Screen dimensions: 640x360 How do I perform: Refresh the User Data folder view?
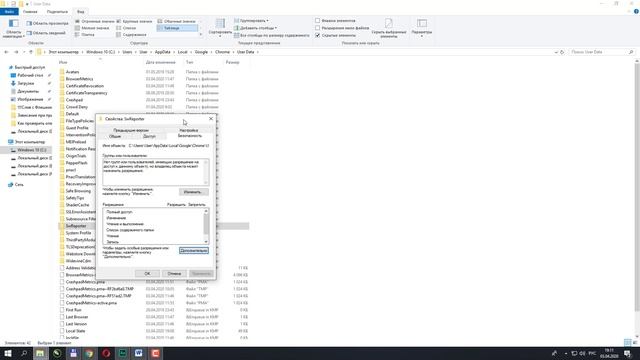point(562,52)
